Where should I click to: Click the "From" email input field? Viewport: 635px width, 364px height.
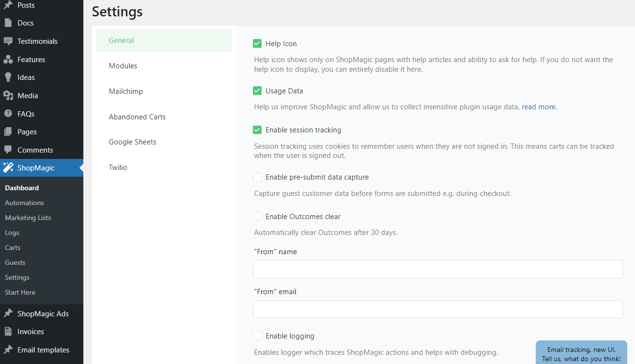click(437, 309)
